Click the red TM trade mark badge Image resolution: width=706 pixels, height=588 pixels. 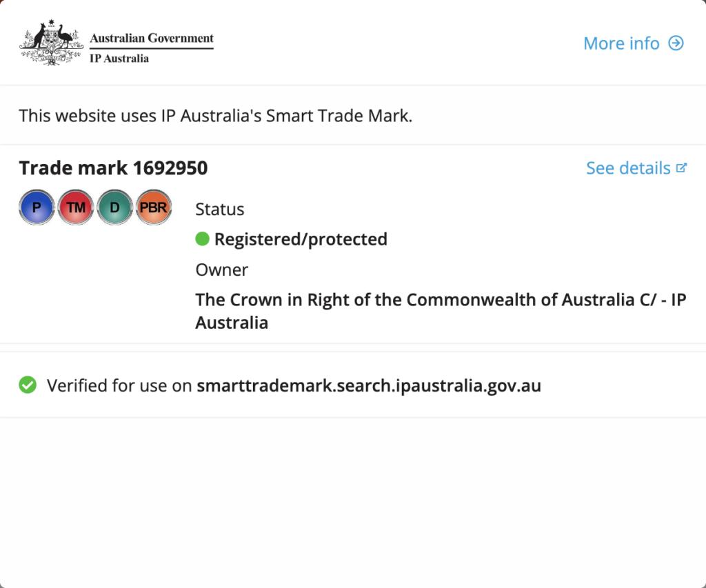point(76,207)
